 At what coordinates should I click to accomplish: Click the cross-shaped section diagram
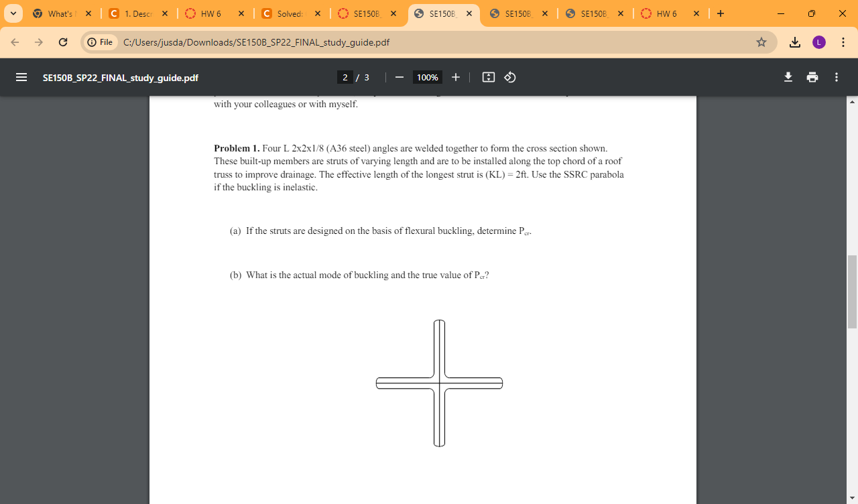[x=439, y=383]
